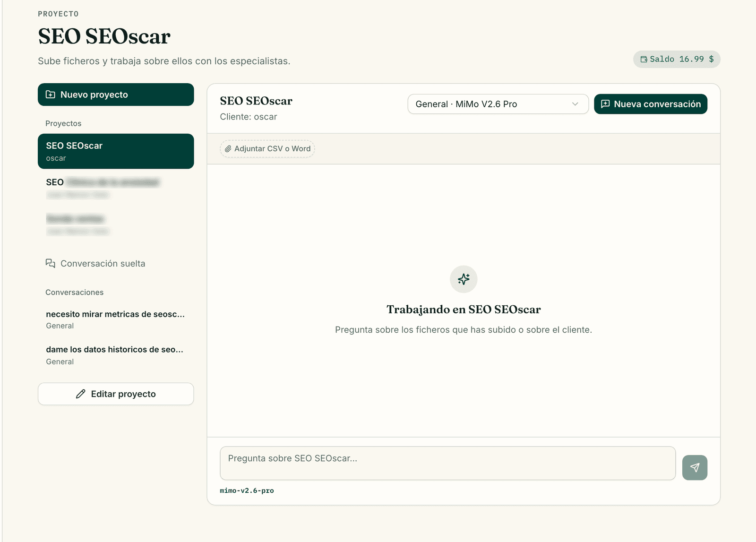Click the Proyectos section heading
Image resolution: width=756 pixels, height=542 pixels.
(x=63, y=123)
